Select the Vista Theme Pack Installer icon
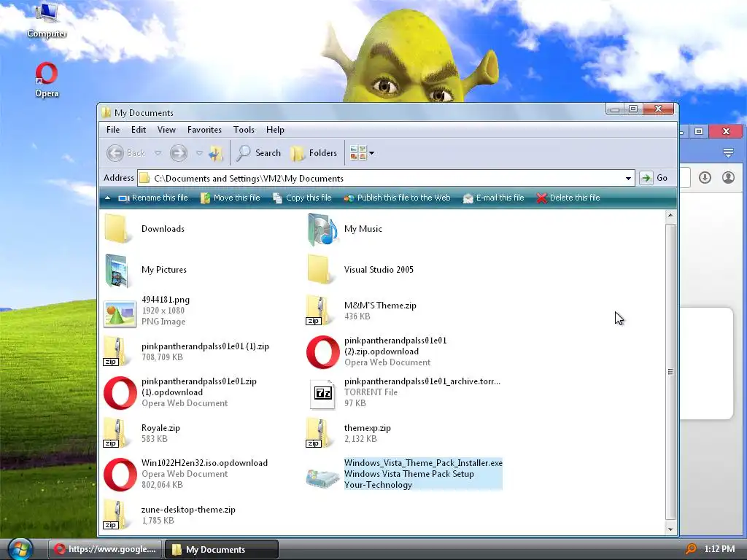 tap(322, 478)
